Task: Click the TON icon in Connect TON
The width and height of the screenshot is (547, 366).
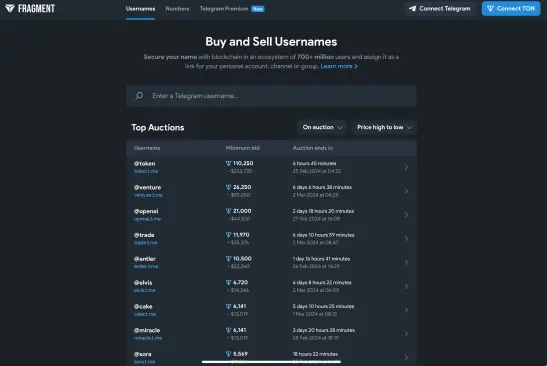Action: [490, 8]
